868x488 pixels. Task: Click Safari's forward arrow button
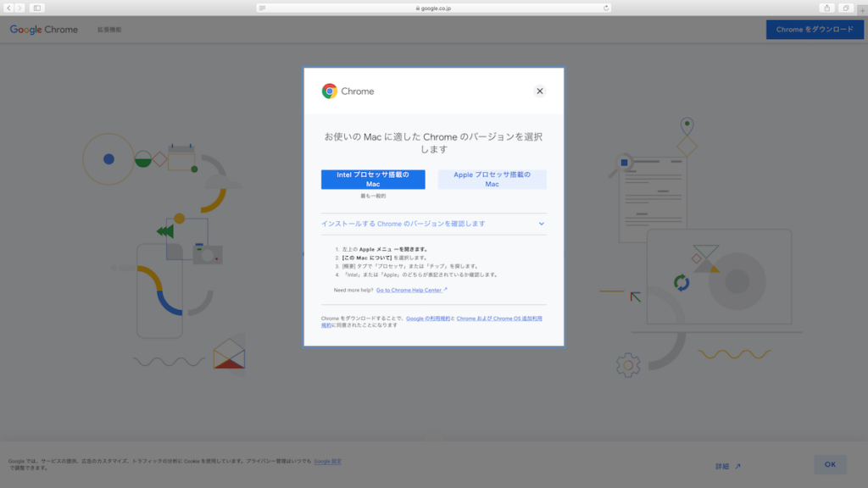[x=19, y=8]
